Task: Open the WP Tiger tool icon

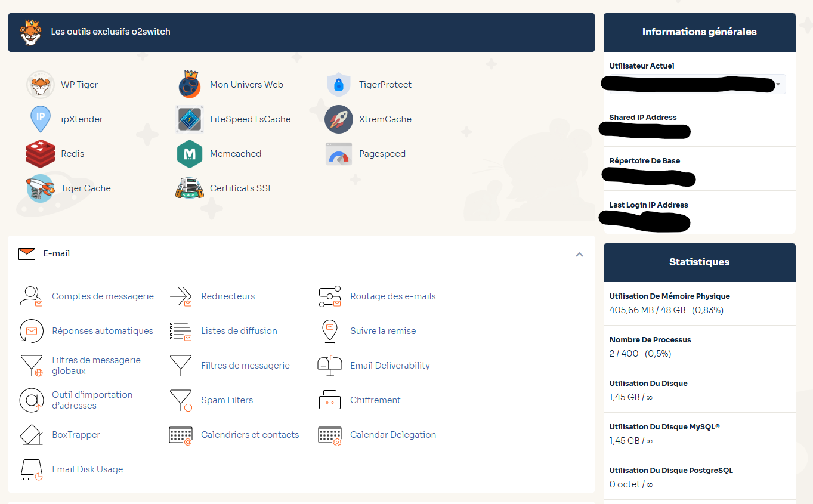Action: pyautogui.click(x=41, y=85)
